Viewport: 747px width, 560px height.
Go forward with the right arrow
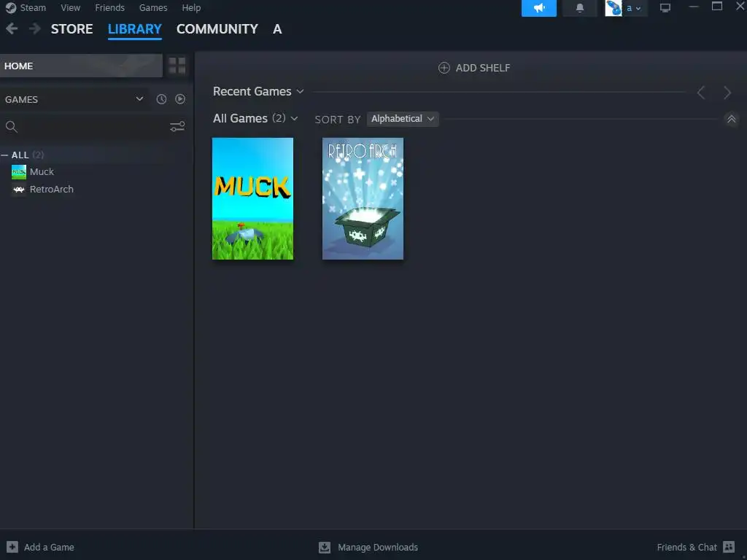[x=35, y=29]
